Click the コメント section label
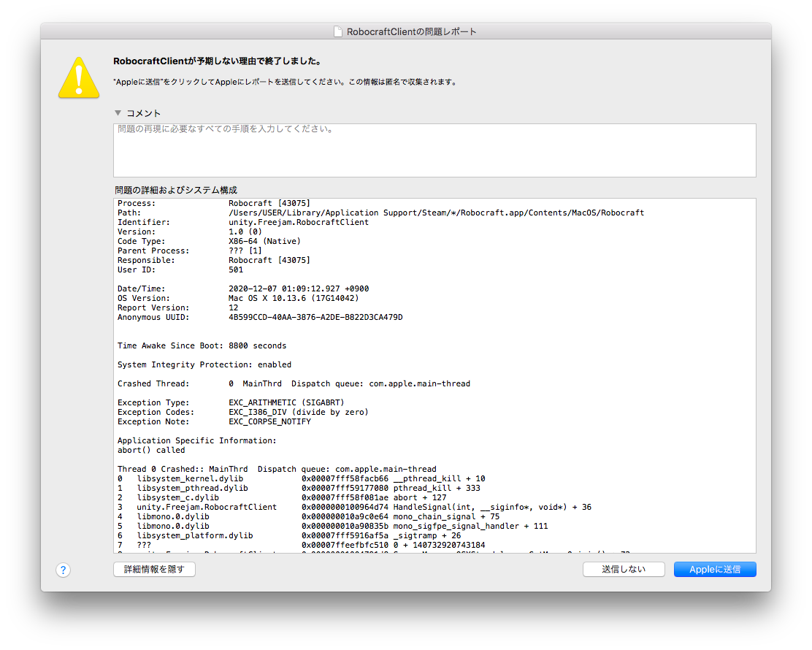The image size is (812, 650). (143, 113)
